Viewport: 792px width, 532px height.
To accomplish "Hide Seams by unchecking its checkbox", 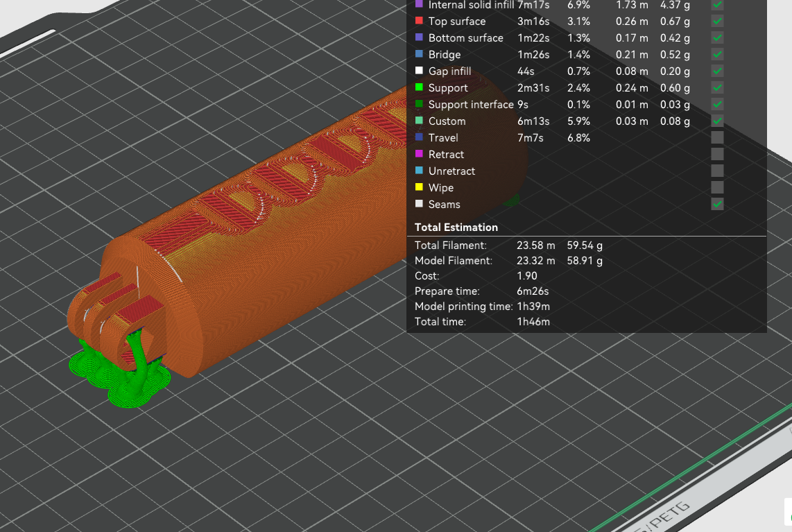I will pyautogui.click(x=716, y=204).
